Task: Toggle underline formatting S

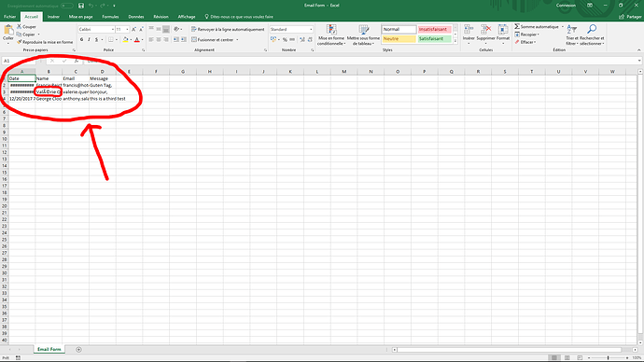Action: click(x=96, y=40)
